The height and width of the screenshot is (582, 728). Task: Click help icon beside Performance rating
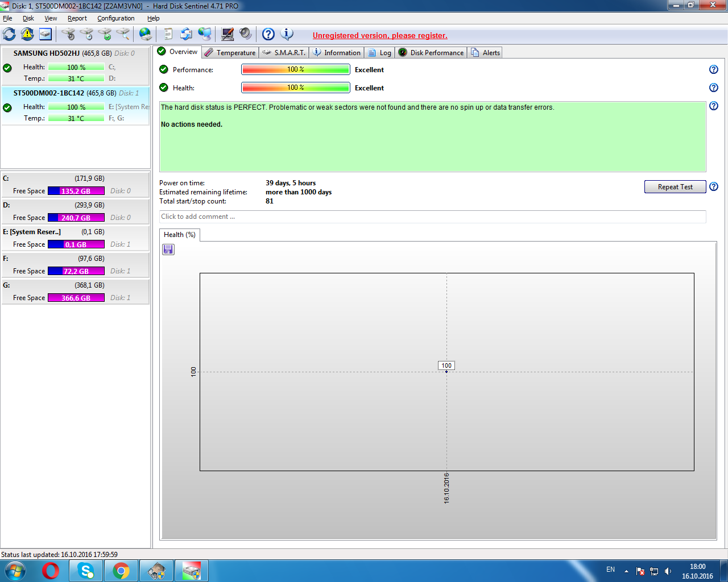[x=714, y=69]
